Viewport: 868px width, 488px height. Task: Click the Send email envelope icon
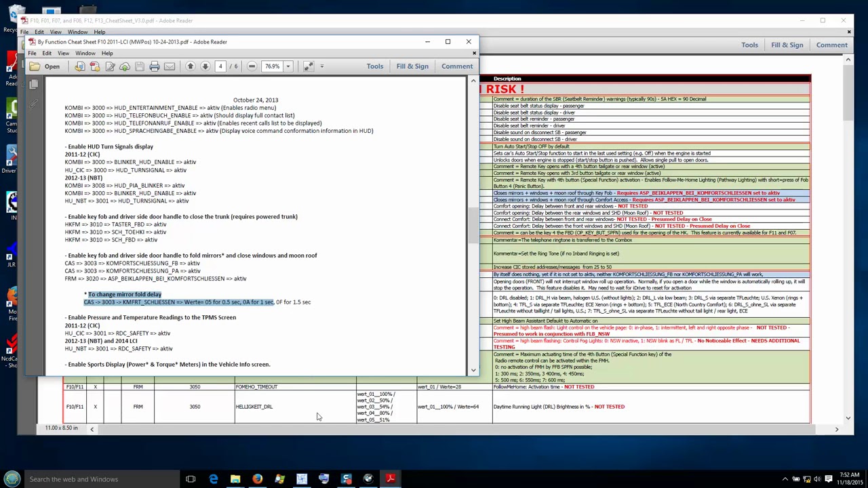[170, 66]
